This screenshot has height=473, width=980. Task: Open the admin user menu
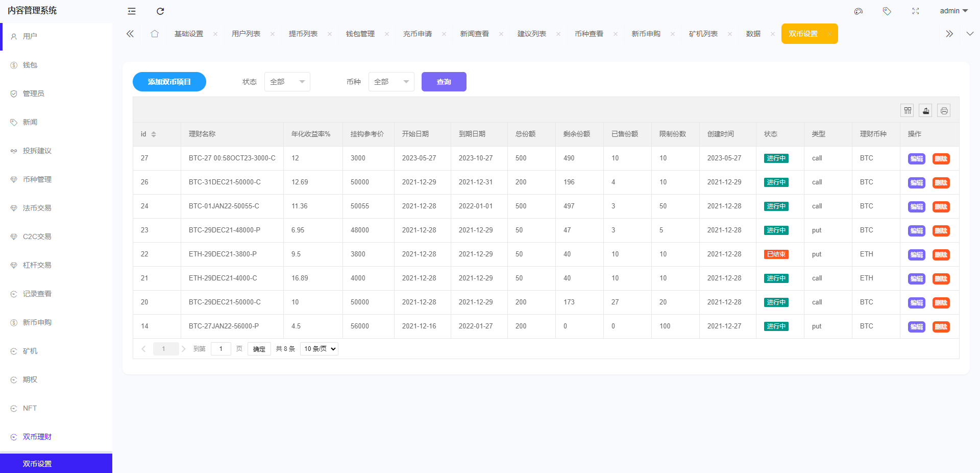tap(953, 11)
